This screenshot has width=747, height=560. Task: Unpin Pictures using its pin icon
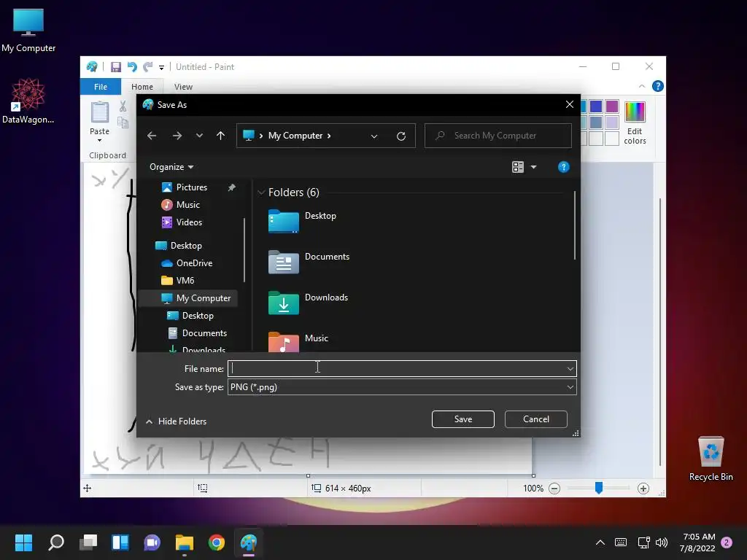(x=231, y=187)
